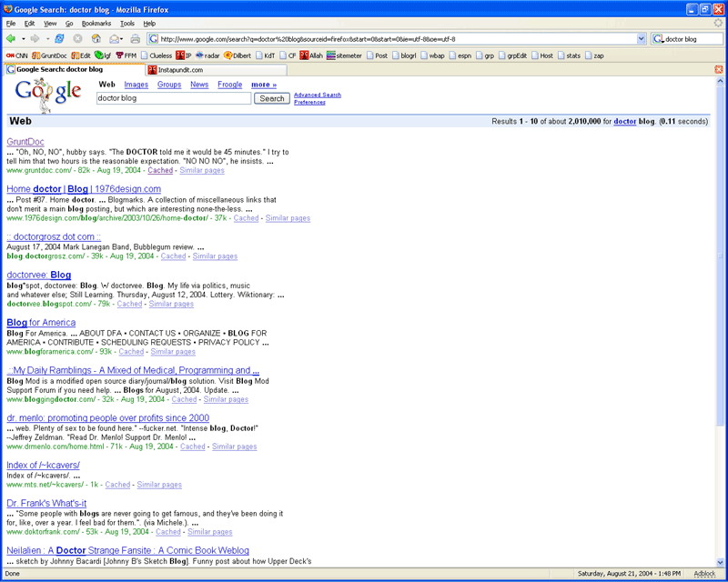This screenshot has width=728, height=582.
Task: Open zap bookmark
Action: (594, 55)
